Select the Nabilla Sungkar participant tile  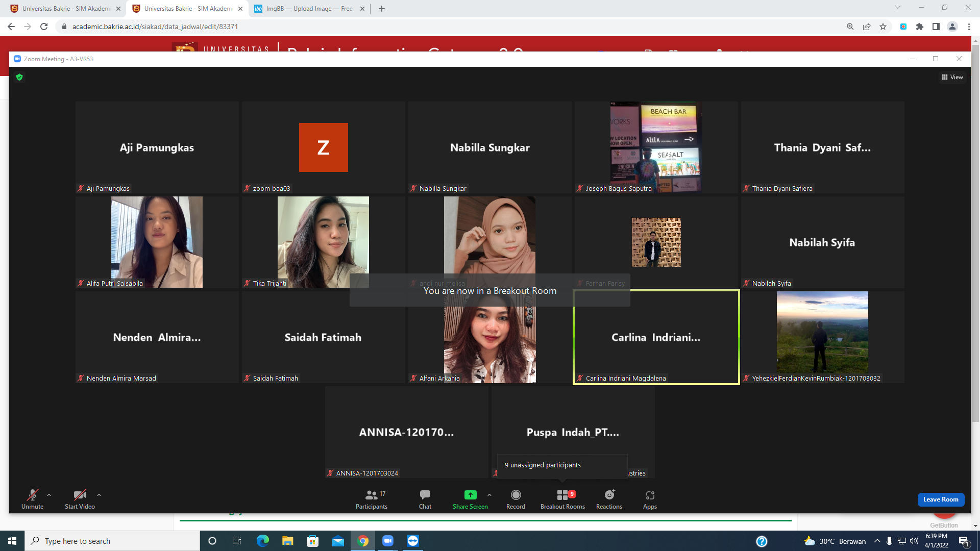[x=490, y=147]
